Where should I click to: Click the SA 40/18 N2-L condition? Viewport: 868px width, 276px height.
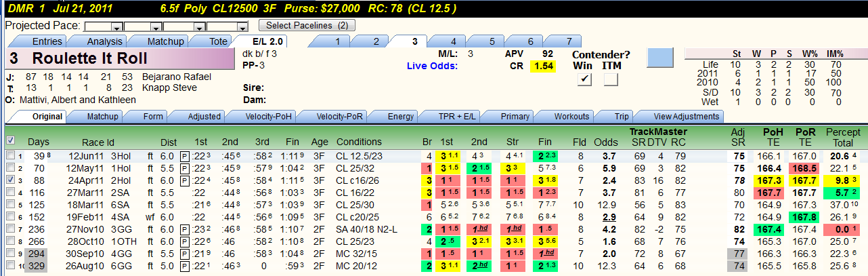[x=366, y=229]
